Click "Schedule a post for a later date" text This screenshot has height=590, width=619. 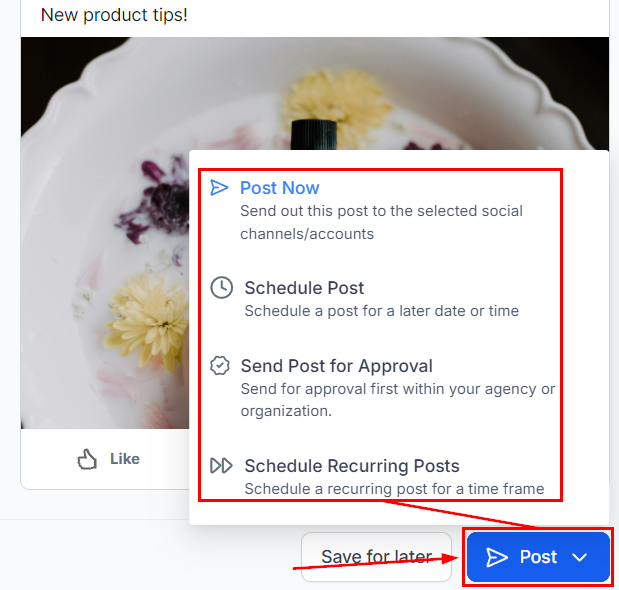381,311
